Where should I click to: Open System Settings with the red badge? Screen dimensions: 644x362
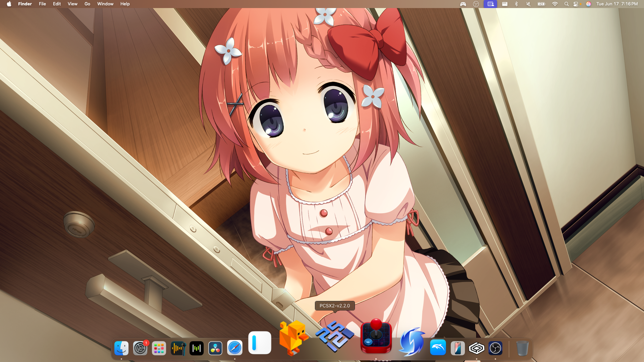tap(140, 349)
